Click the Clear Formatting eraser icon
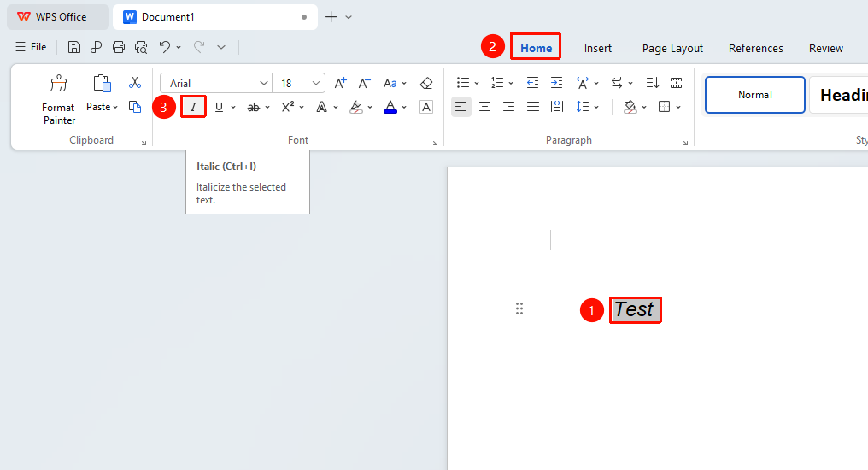 tap(425, 83)
